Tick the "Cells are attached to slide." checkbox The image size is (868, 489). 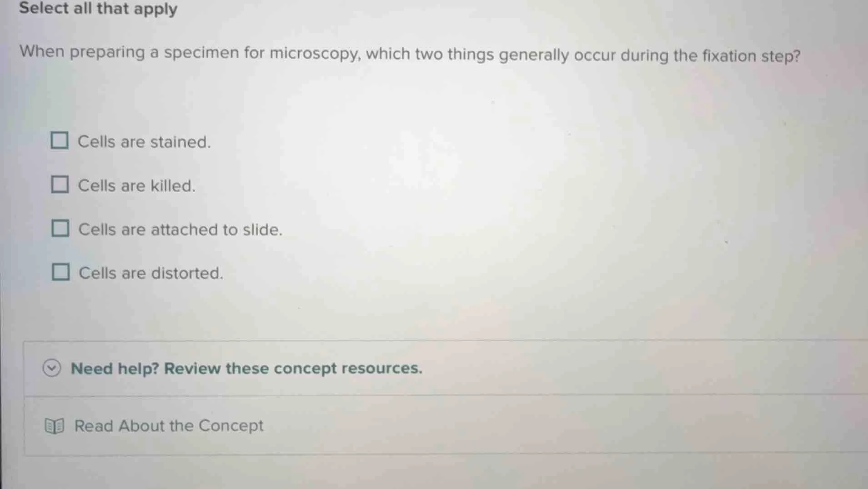pyautogui.click(x=60, y=228)
